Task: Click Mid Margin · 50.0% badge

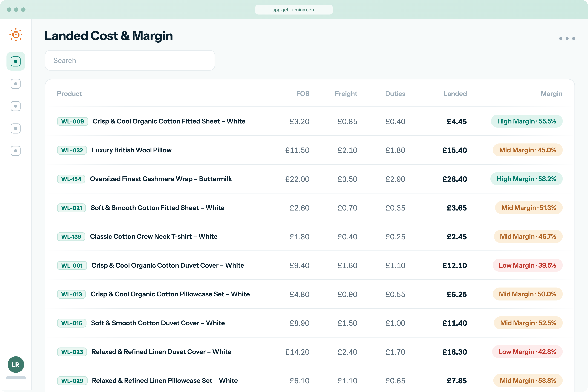Action: click(528, 294)
